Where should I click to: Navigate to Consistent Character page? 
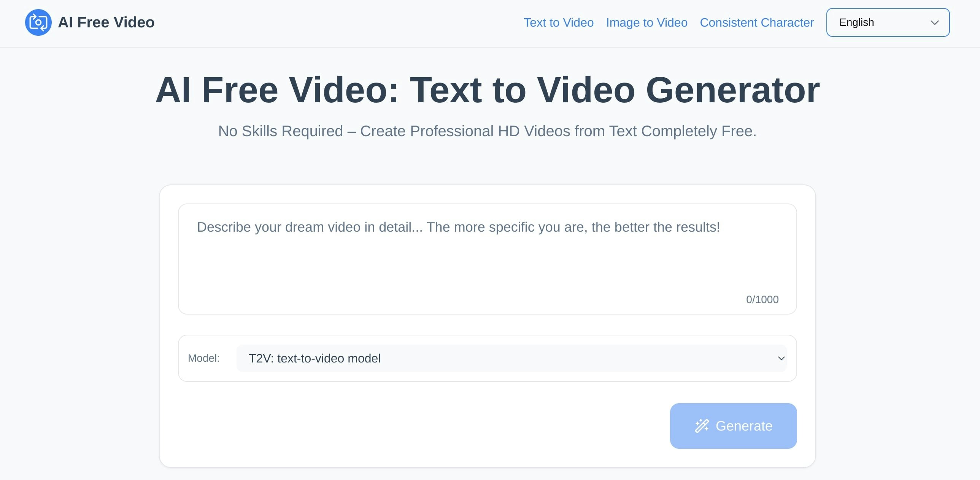tap(756, 23)
